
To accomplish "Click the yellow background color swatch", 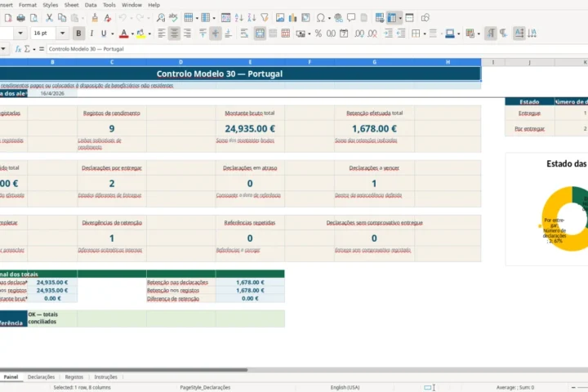I will (x=140, y=33).
